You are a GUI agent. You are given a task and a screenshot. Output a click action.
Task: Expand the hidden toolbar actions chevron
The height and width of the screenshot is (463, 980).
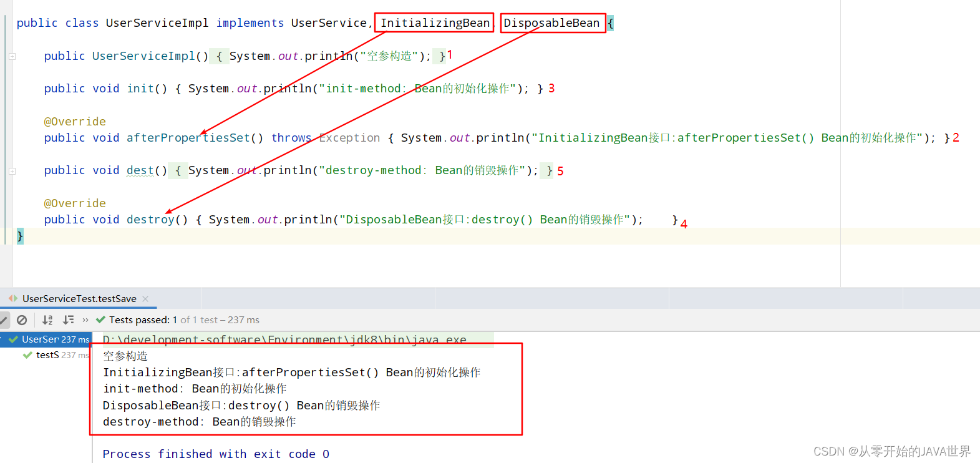pyautogui.click(x=85, y=320)
